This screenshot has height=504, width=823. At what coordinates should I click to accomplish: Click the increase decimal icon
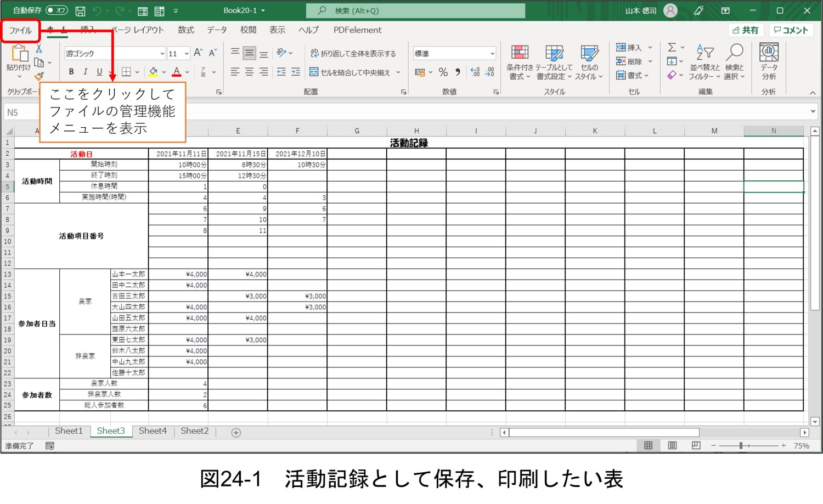pos(475,72)
